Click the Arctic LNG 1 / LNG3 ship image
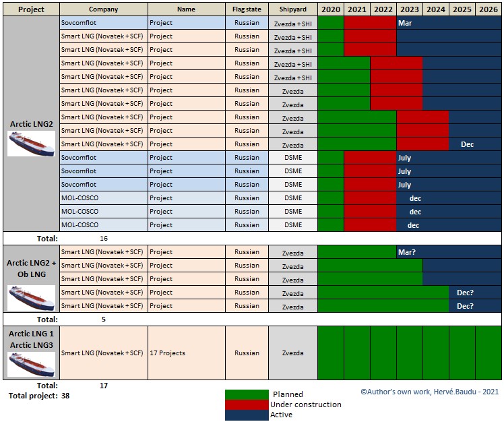The image size is (504, 424). 31,364
